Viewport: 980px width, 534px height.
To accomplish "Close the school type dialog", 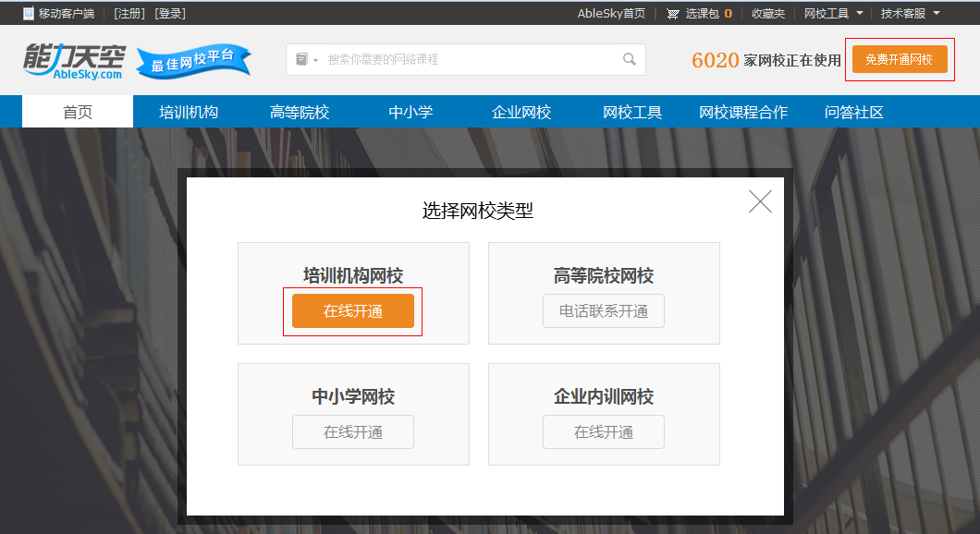I will (760, 201).
